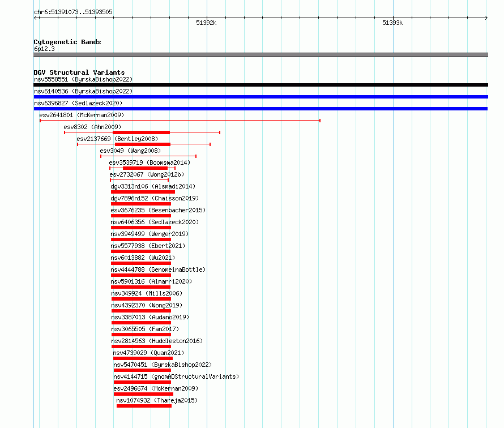Click nsv4392370 (Wong2019) label
Viewport: 504px width, 428px height.
click(147, 305)
